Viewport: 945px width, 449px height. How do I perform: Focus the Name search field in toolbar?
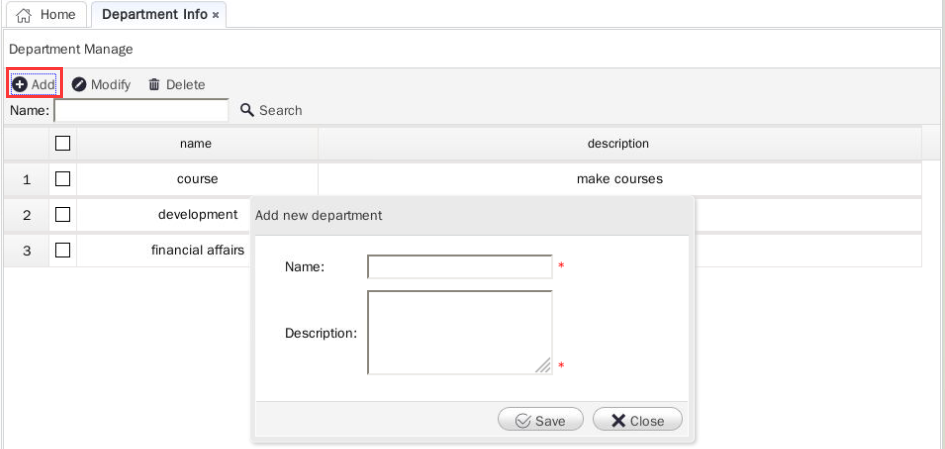click(x=141, y=110)
